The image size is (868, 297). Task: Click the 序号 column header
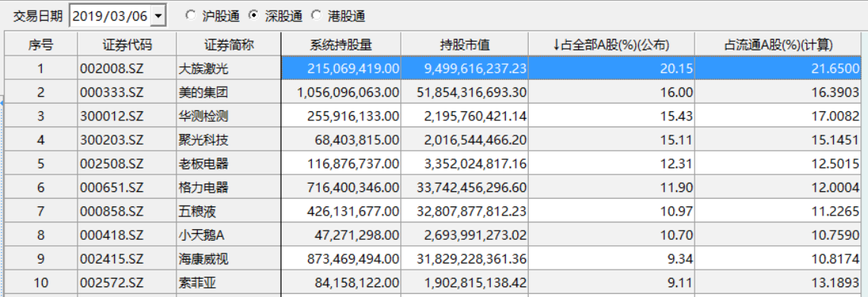(x=41, y=45)
